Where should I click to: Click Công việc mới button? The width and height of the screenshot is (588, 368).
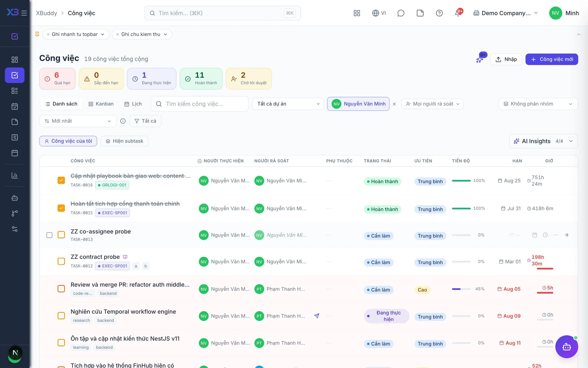(x=551, y=59)
